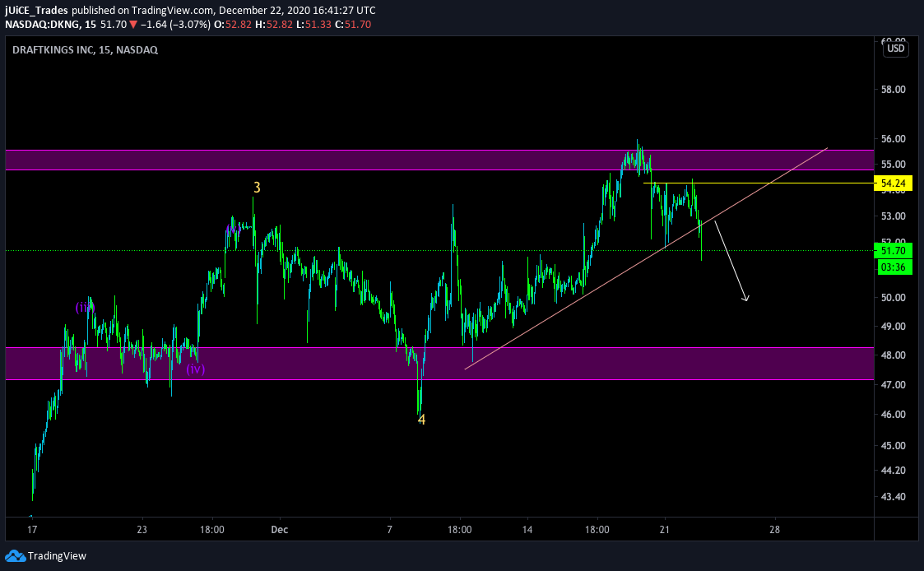Click the 44.20 price axis label
Viewport: 924px width, 571px height.
(x=893, y=471)
